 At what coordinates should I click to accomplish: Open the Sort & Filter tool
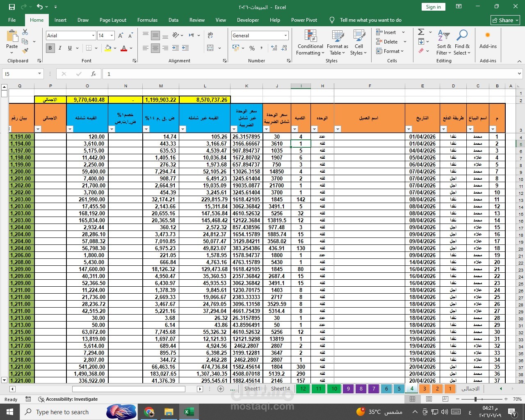(x=444, y=43)
